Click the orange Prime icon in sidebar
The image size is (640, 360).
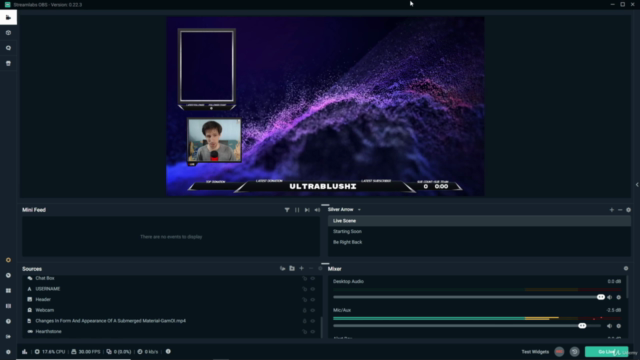point(8,260)
